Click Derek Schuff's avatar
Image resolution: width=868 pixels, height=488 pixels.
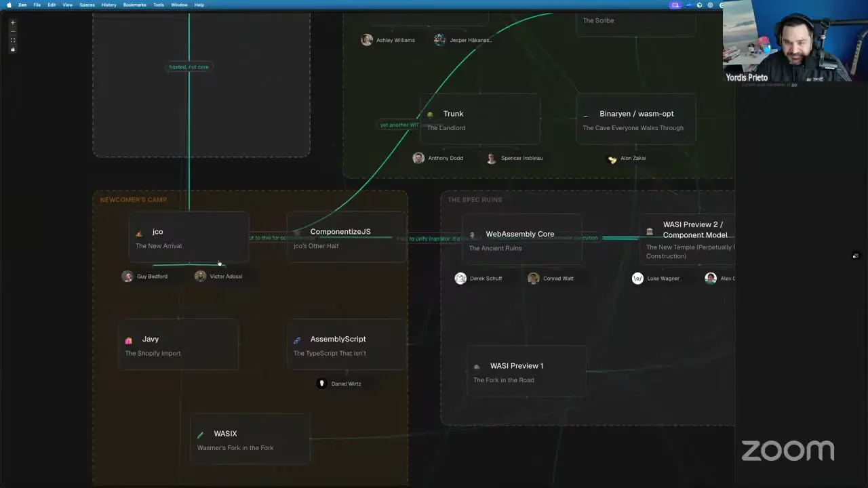coord(460,278)
